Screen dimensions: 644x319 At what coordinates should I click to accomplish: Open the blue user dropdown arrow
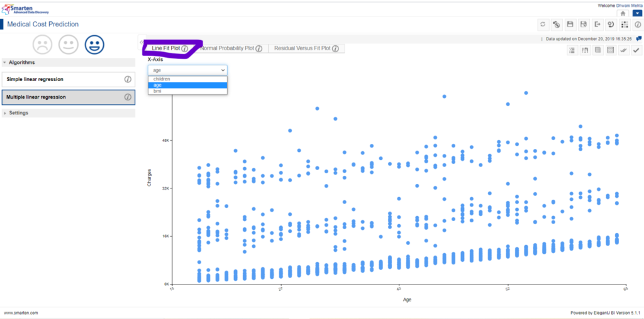pyautogui.click(x=636, y=13)
